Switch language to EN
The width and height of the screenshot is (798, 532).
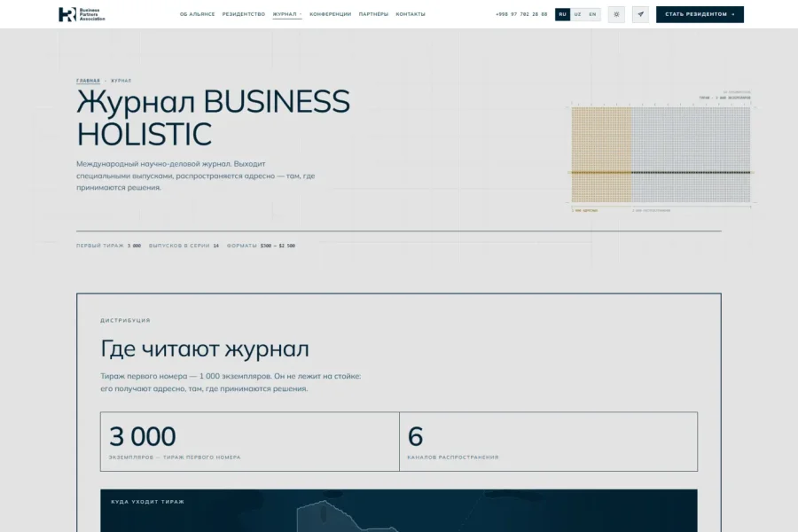tap(592, 14)
